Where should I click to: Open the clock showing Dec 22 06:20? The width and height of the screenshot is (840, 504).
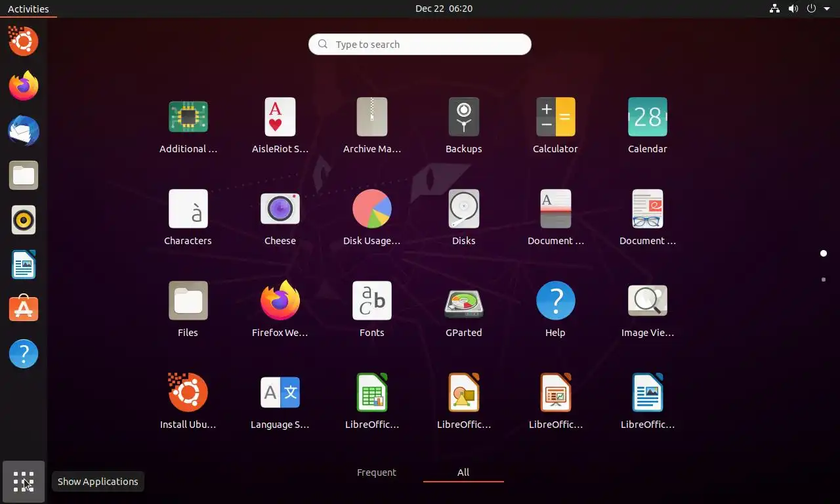click(x=444, y=9)
